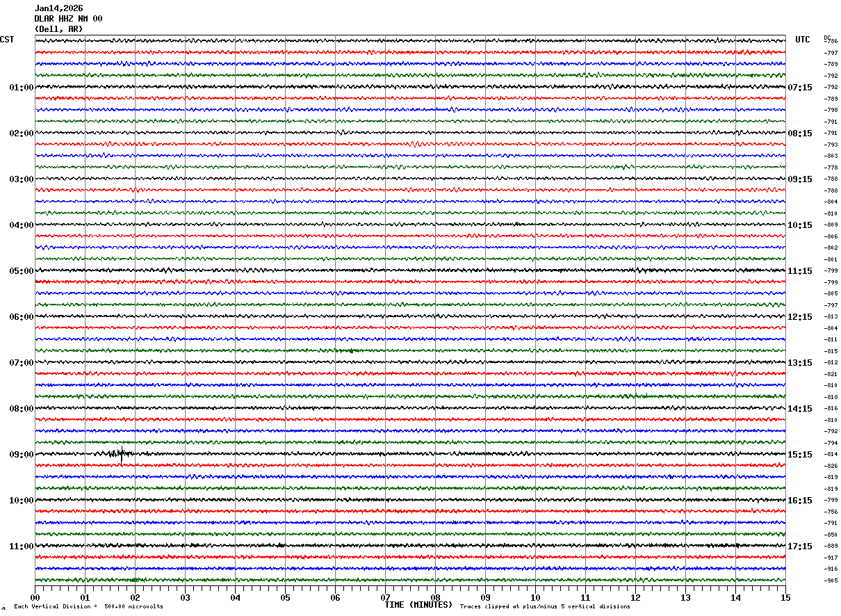Click the 17:15 UTC time label
The image size is (841, 616).
tap(800, 546)
